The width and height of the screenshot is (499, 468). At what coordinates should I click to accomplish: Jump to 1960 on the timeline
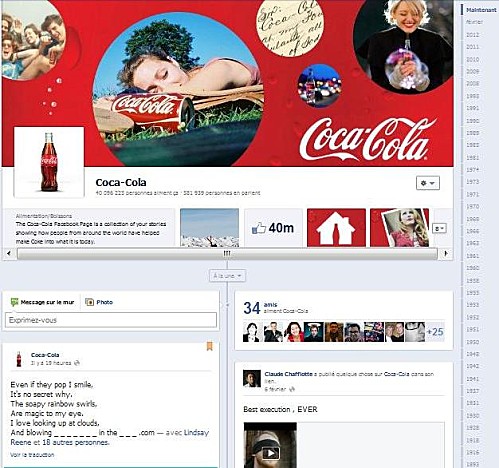click(x=472, y=268)
